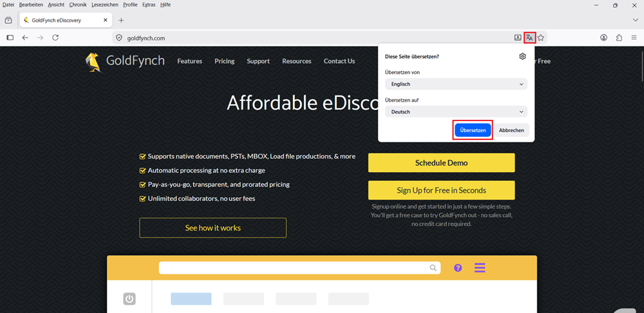This screenshot has width=644, height=313.
Task: Open the Datei menu
Action: [8, 5]
